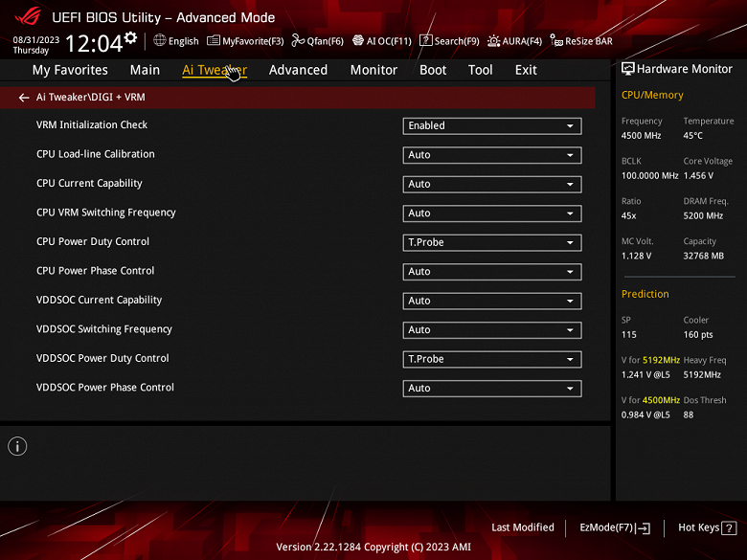Screen dimensions: 747x560
Task: Select VDDSOC Current Capability label
Action: [99, 300]
